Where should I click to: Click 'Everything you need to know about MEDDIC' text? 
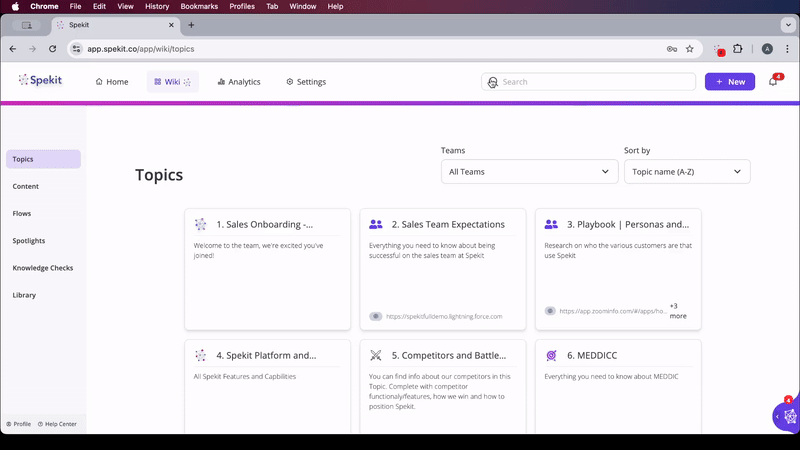pos(611,377)
